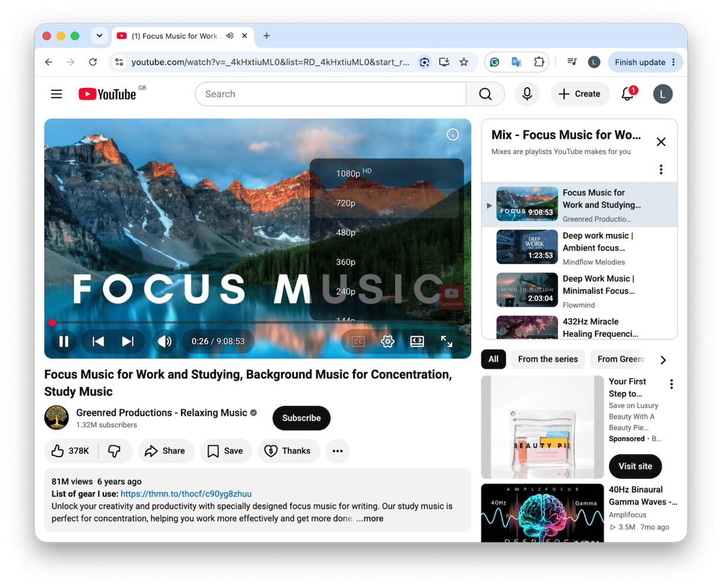Open Greenred Productions channel avatar

point(56,418)
